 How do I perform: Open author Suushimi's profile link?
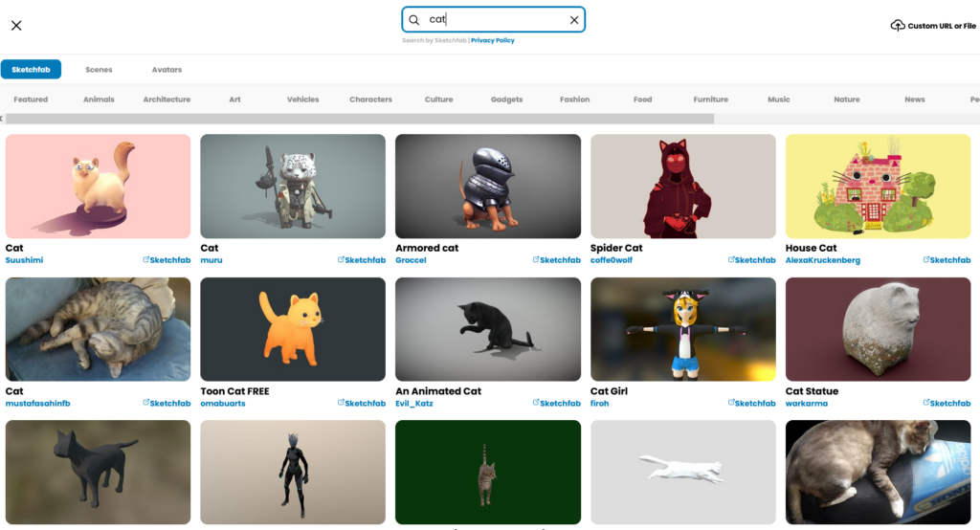coord(24,260)
